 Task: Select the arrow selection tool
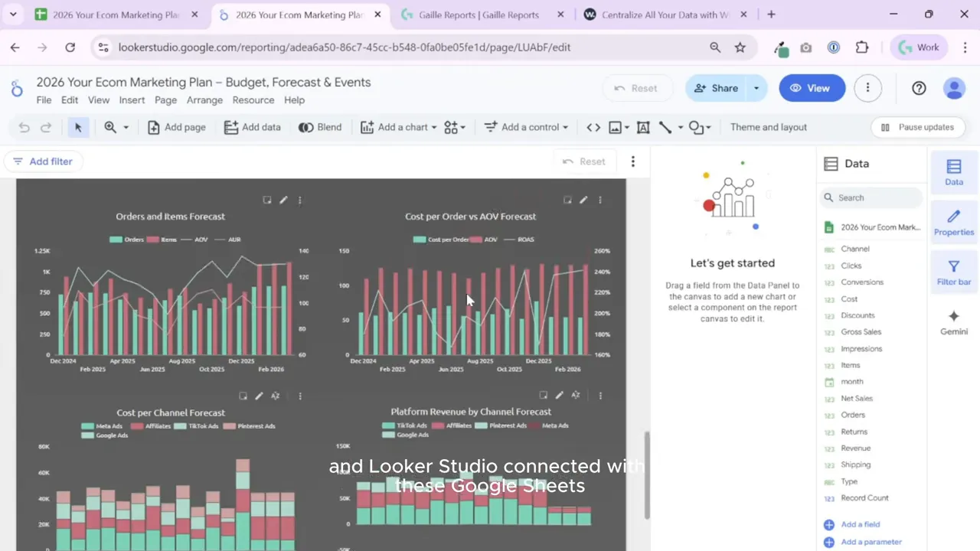(x=77, y=127)
